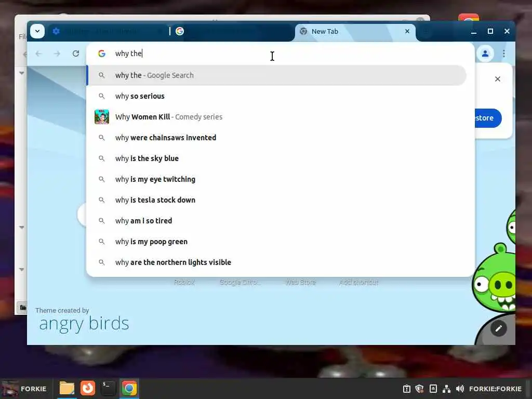532x399 pixels.
Task: Open the Chrome profile avatar button
Action: (485, 54)
